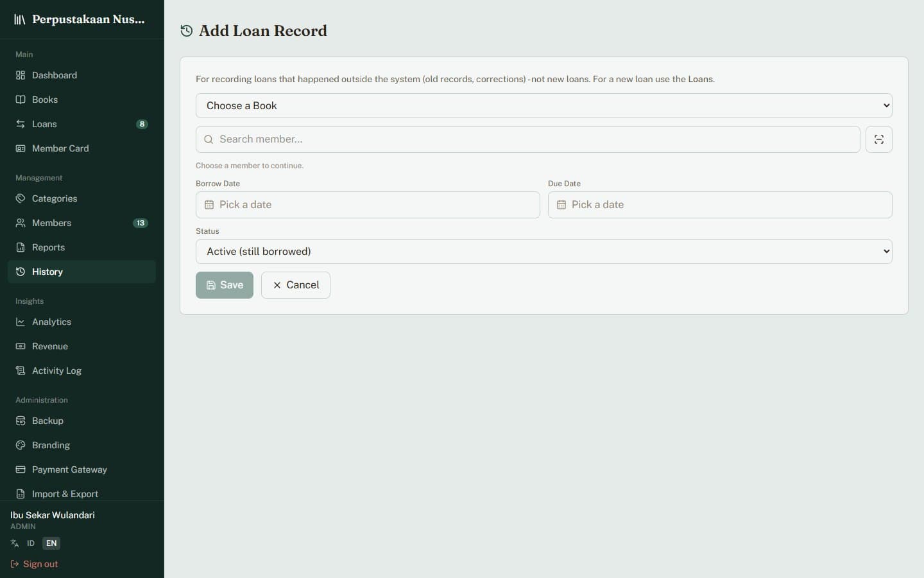The width and height of the screenshot is (924, 578).
Task: Go to Books in sidebar
Action: [x=81, y=100]
